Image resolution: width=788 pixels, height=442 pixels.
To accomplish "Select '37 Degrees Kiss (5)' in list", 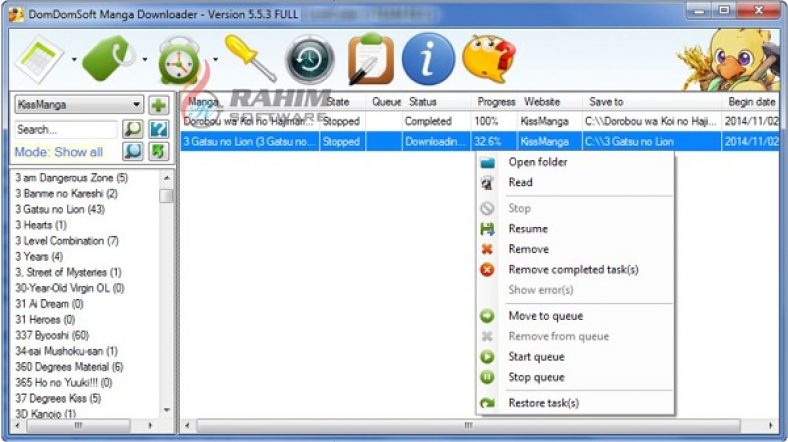I will tap(58, 398).
